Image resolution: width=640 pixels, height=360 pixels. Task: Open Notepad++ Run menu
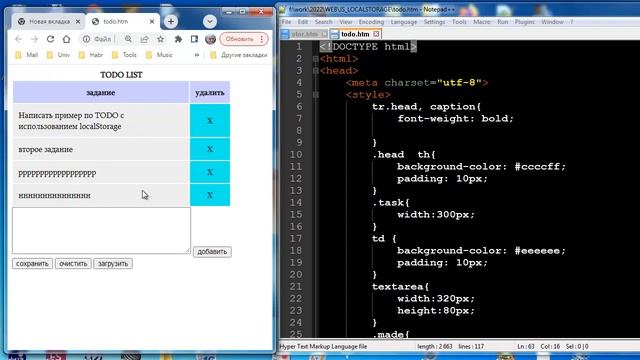[502, 22]
